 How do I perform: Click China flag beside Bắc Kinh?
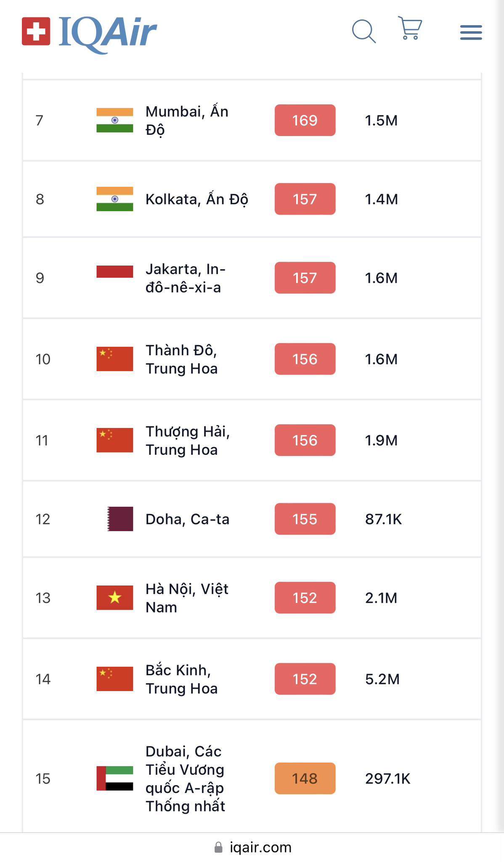click(114, 679)
